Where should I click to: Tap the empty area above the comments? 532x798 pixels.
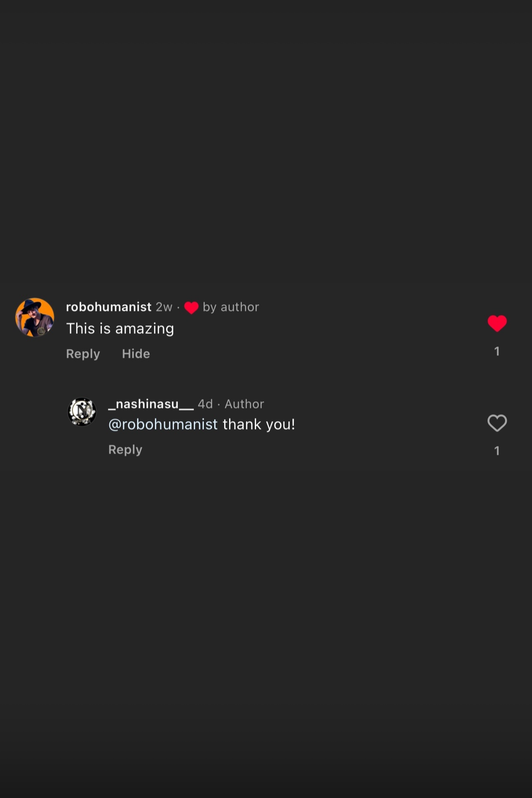point(265,145)
